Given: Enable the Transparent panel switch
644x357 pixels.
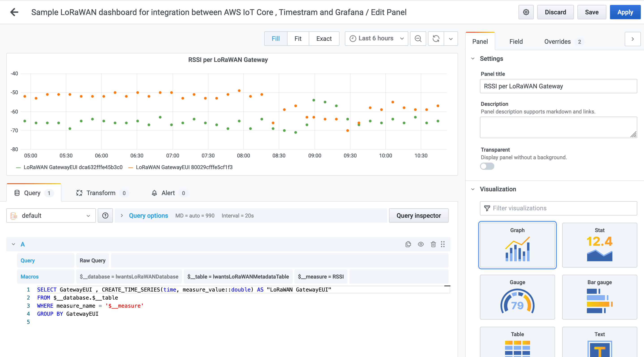Looking at the screenshot, I should [x=487, y=166].
